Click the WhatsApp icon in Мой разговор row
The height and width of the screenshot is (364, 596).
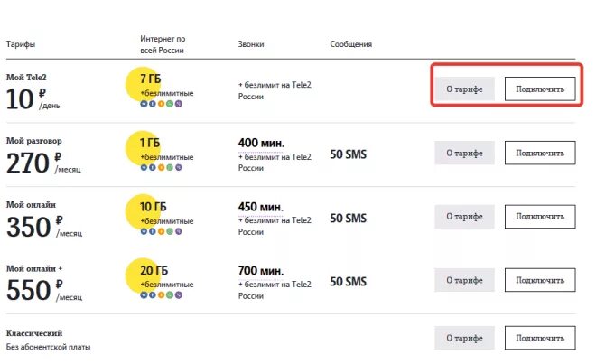tap(171, 167)
